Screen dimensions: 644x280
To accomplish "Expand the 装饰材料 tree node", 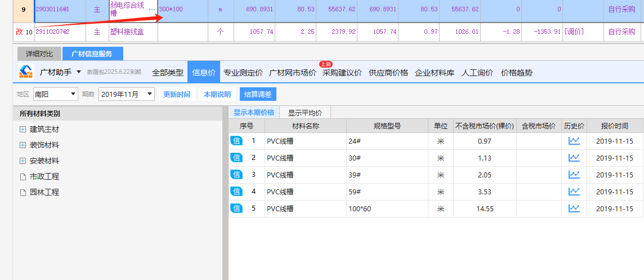I will [23, 145].
